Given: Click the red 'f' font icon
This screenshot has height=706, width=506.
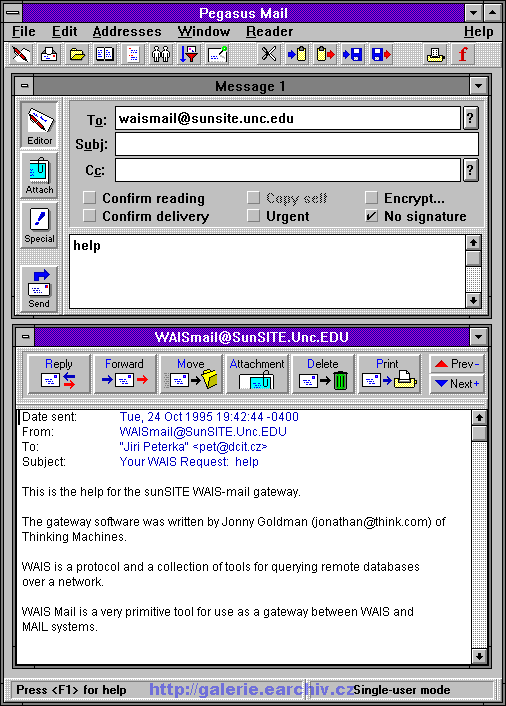Looking at the screenshot, I should [462, 54].
